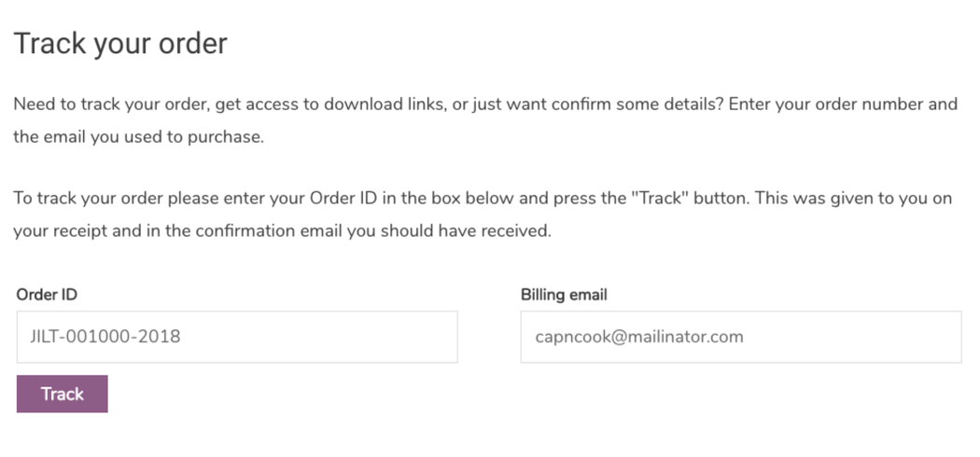
Task: Click the "Billing email" field label
Action: click(x=564, y=295)
